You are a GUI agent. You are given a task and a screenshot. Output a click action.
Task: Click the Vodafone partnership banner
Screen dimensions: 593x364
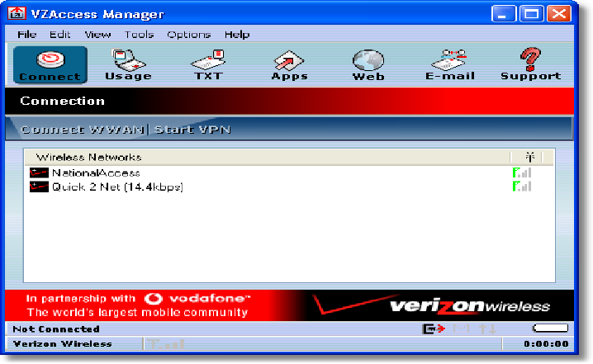click(138, 305)
